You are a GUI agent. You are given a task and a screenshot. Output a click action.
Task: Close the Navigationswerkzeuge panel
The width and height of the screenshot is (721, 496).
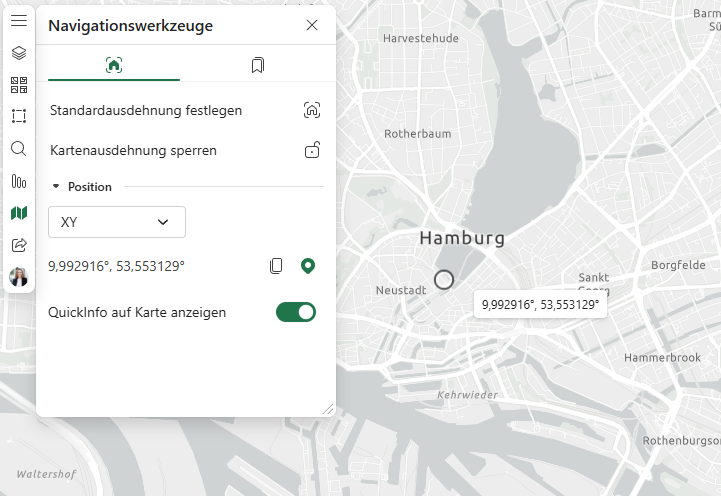tap(312, 25)
